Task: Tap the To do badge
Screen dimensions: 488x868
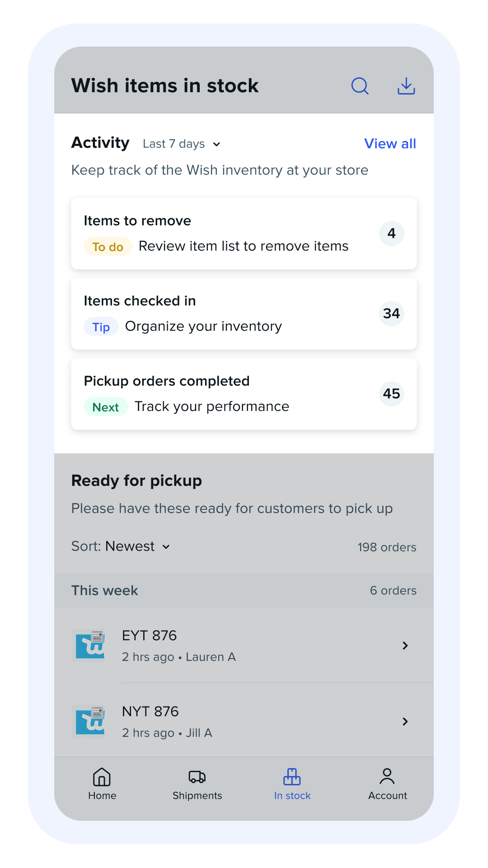Action: tap(108, 247)
